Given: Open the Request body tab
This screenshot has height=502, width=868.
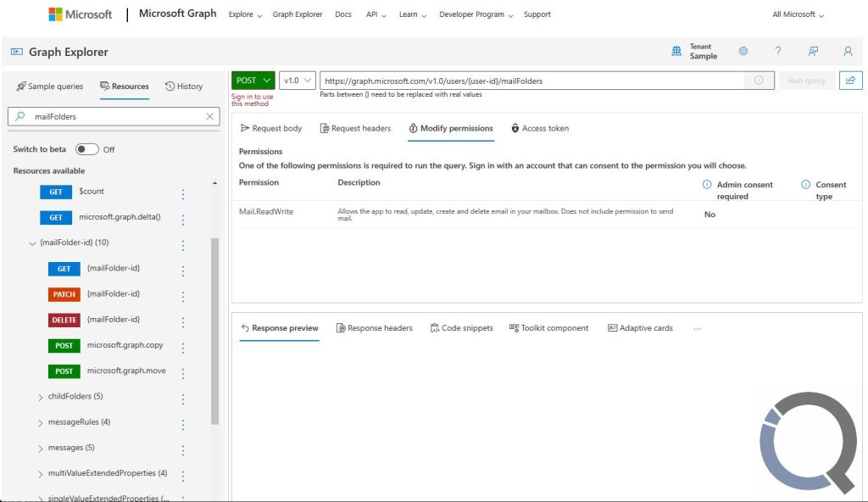Looking at the screenshot, I should (x=271, y=128).
